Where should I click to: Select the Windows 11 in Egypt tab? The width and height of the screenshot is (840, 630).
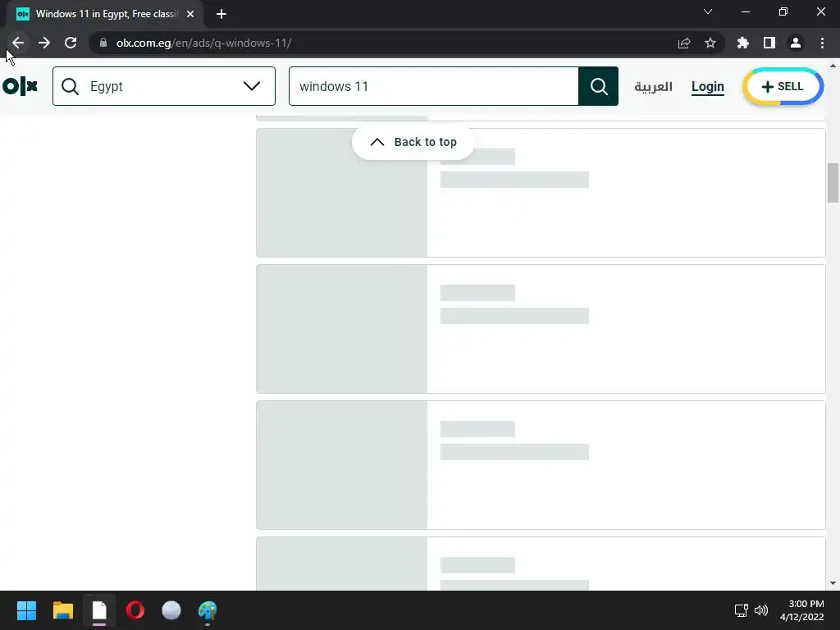pyautogui.click(x=104, y=14)
